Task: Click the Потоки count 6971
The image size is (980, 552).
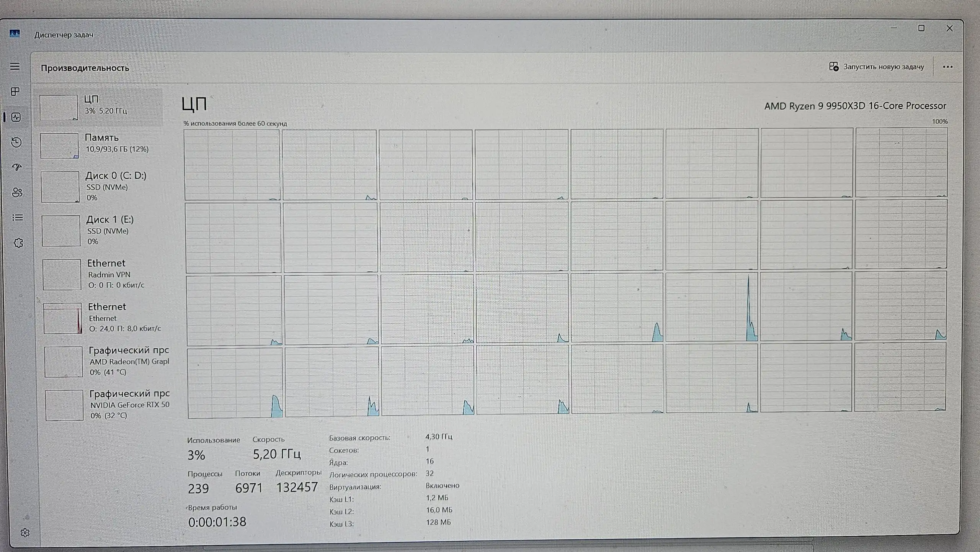Action: pyautogui.click(x=249, y=488)
